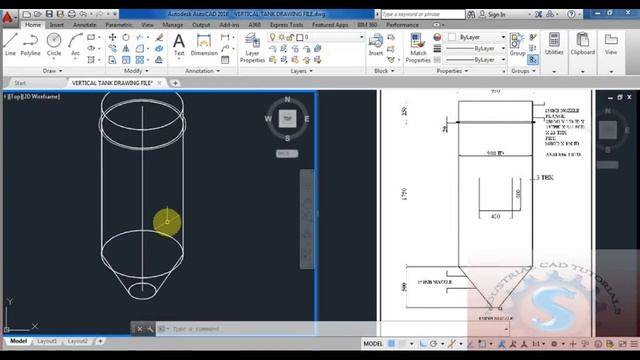
Task: Toggle polar tracking in status bar
Action: point(433,344)
